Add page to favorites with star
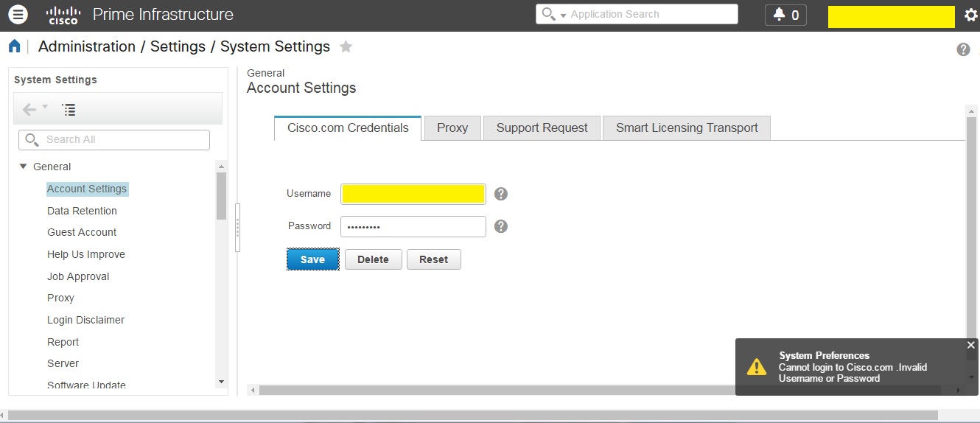The image size is (980, 423). 346,46
